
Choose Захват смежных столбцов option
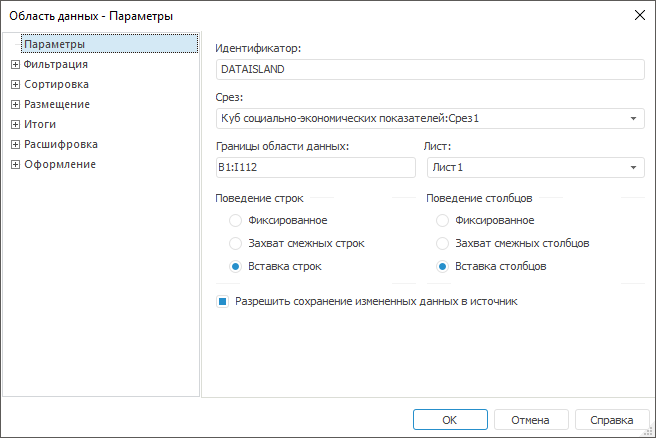coord(443,243)
